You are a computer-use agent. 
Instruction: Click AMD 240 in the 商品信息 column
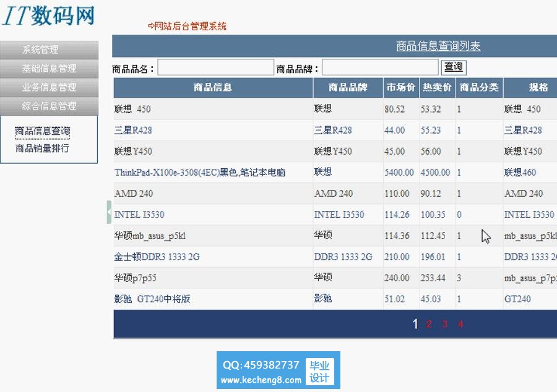[134, 194]
